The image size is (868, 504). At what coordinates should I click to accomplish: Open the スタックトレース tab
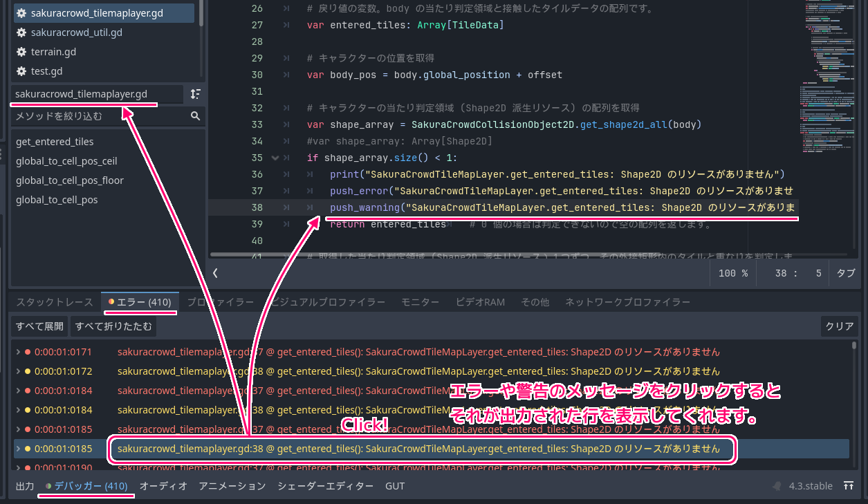tap(55, 302)
